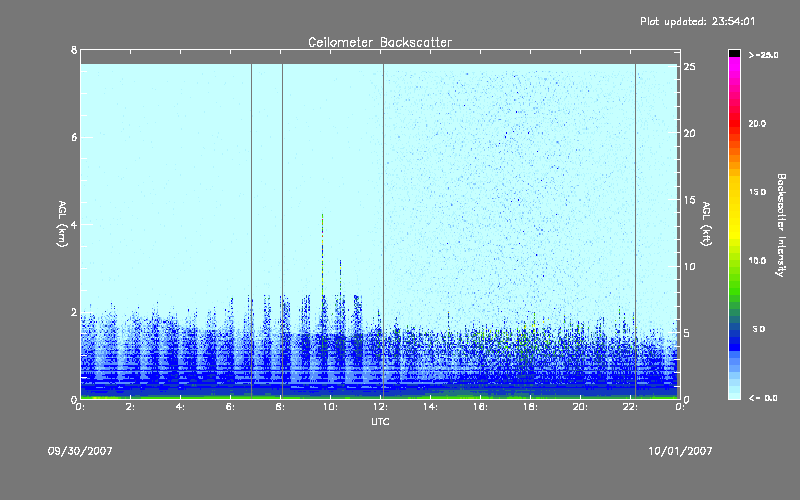This screenshot has height=500, width=800.
Task: Click the AGL (km) axis label
Action: (x=62, y=224)
